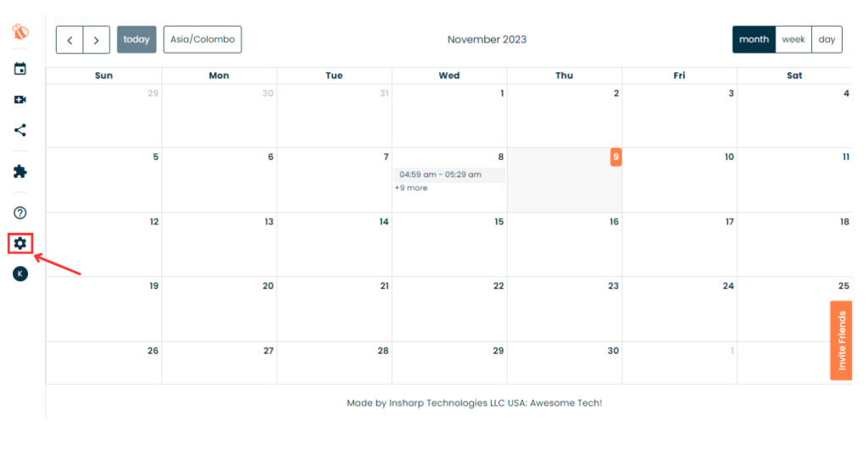Click the bee logo icon
Screen dimensions: 868x449
[20, 32]
